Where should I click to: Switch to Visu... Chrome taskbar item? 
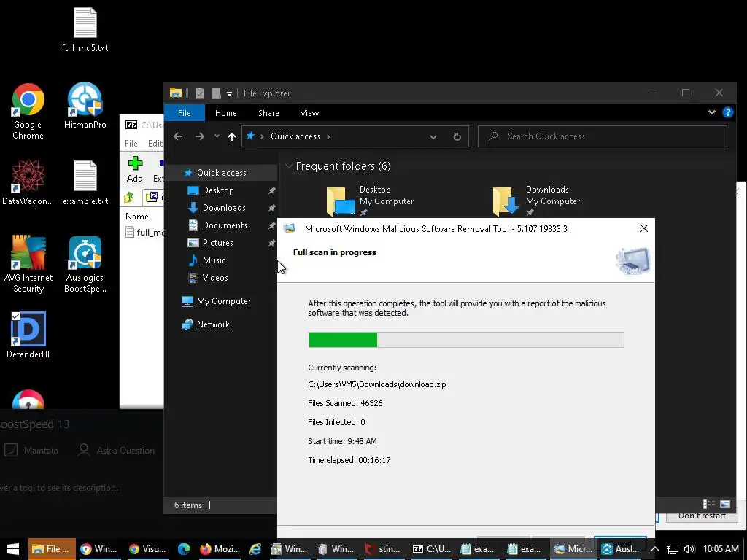click(x=147, y=549)
